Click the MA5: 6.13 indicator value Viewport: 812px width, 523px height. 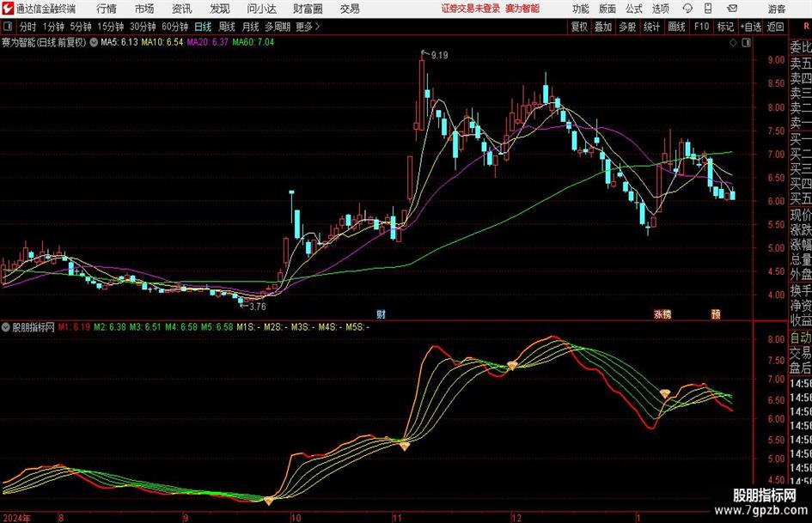119,42
